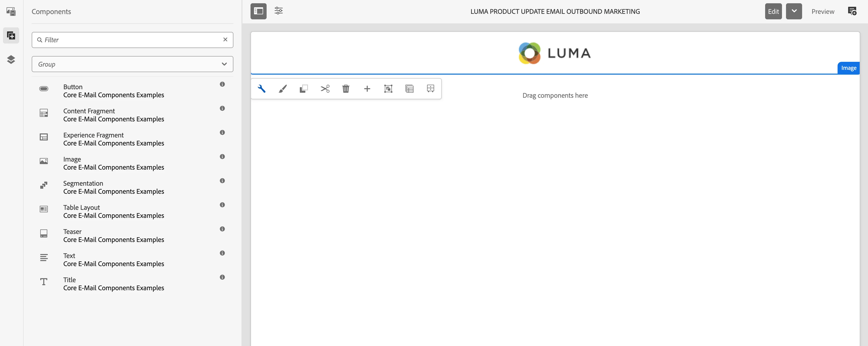Click the Layout icon in component toolbar
Viewport: 868px width, 346px height.
(x=430, y=88)
